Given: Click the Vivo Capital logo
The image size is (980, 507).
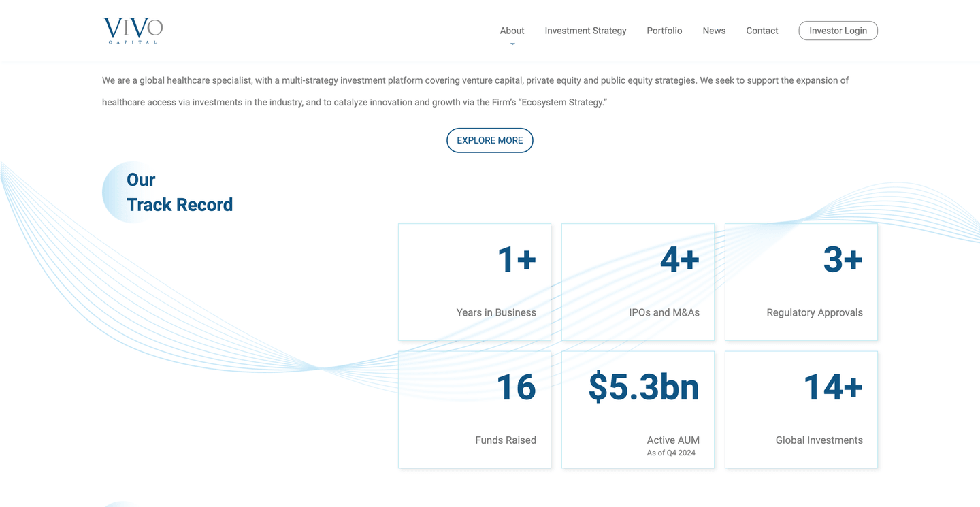Looking at the screenshot, I should (x=133, y=31).
